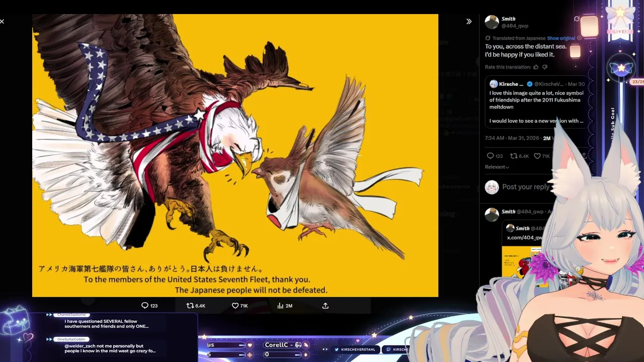Click the @KirscheV handle in quoted post
644x362 pixels.
548,84
